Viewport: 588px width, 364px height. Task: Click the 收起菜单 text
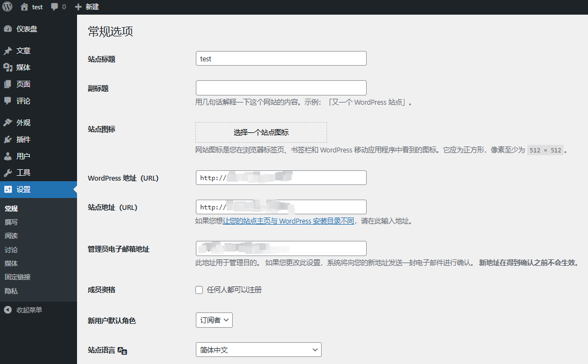(29, 310)
